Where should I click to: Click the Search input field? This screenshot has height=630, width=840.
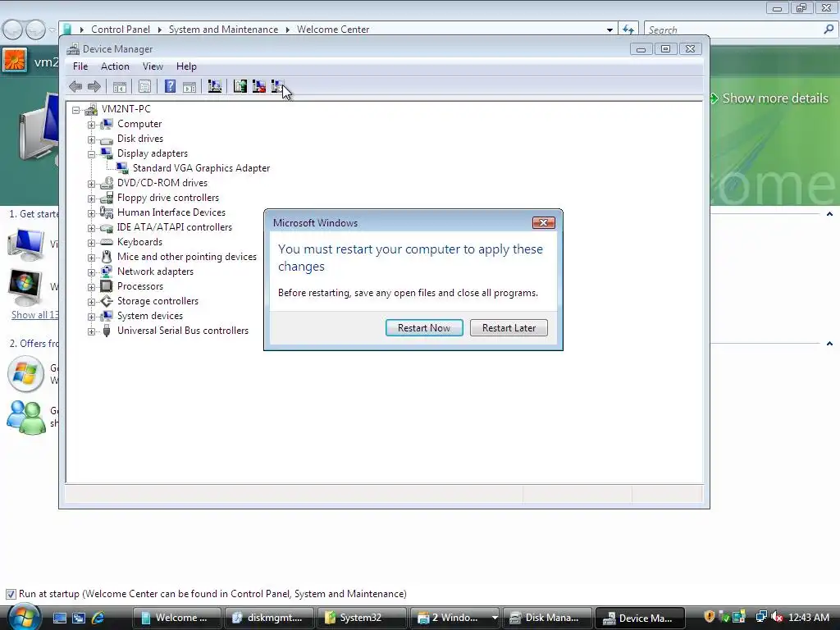click(733, 30)
